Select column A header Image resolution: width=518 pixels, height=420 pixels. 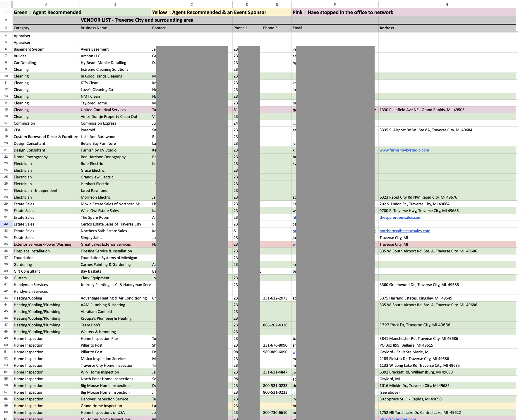46,4
